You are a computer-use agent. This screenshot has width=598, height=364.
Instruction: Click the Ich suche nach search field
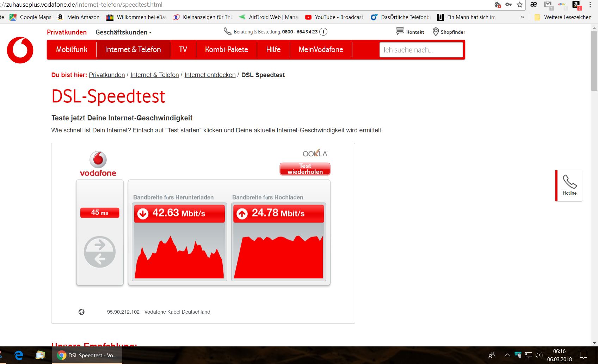coord(421,50)
